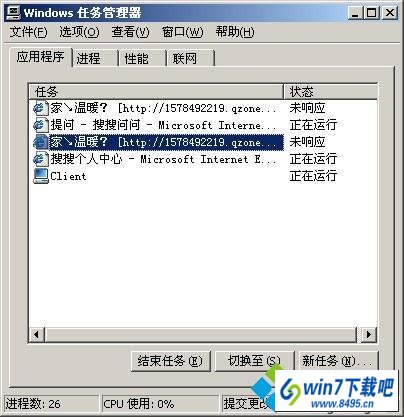Image resolution: width=404 pixels, height=417 pixels.
Task: Click the Client task computer icon
Action: coord(41,176)
